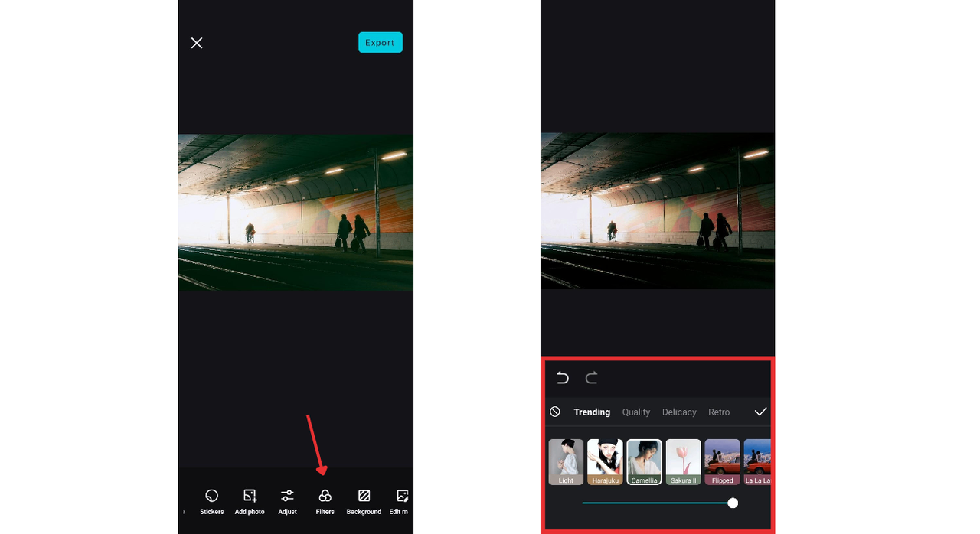980x534 pixels.
Task: Switch to the Quality filter tab
Action: click(x=636, y=412)
